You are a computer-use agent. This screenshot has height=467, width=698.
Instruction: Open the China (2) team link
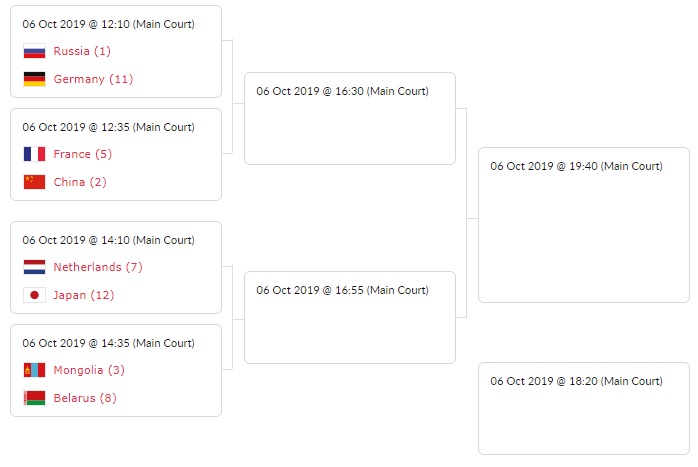coord(80,182)
